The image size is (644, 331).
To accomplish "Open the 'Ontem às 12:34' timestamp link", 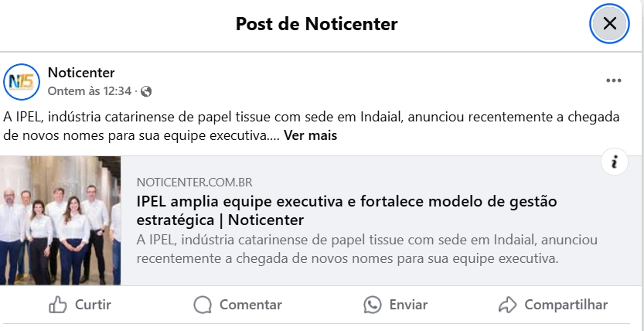I will tap(90, 90).
